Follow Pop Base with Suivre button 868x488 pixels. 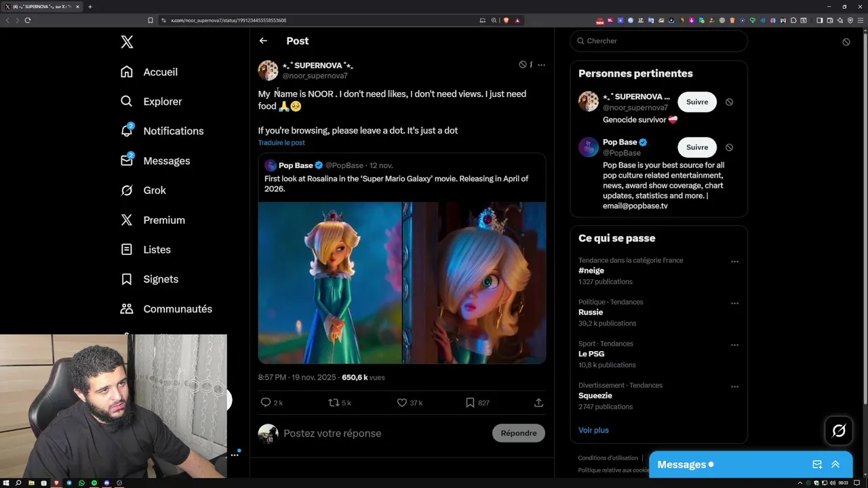point(697,147)
